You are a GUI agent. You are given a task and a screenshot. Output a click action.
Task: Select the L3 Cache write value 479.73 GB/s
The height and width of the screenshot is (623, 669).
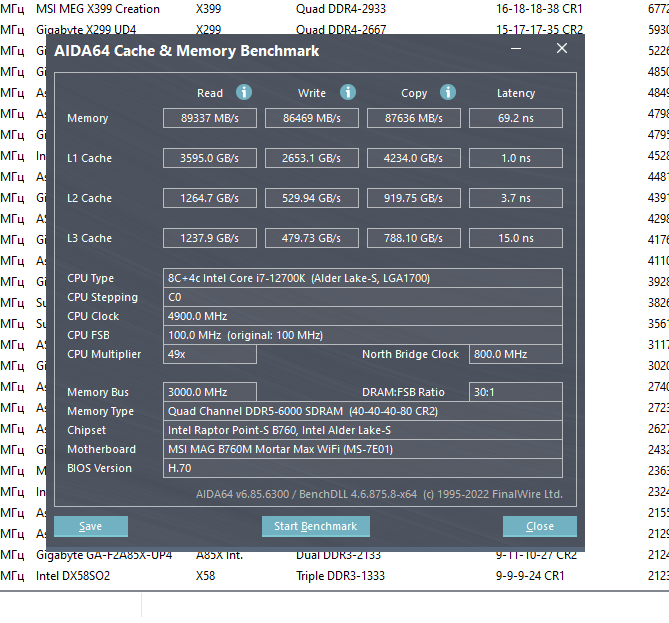click(x=312, y=238)
